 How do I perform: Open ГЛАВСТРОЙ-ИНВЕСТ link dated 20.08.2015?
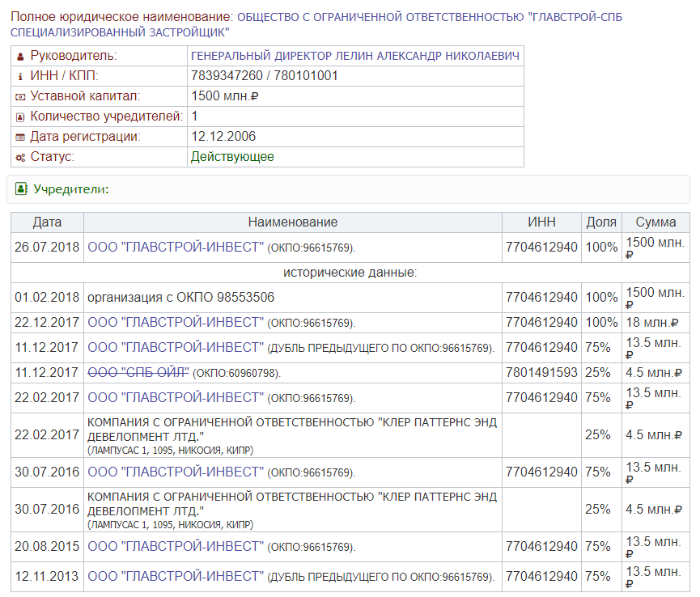[176, 547]
